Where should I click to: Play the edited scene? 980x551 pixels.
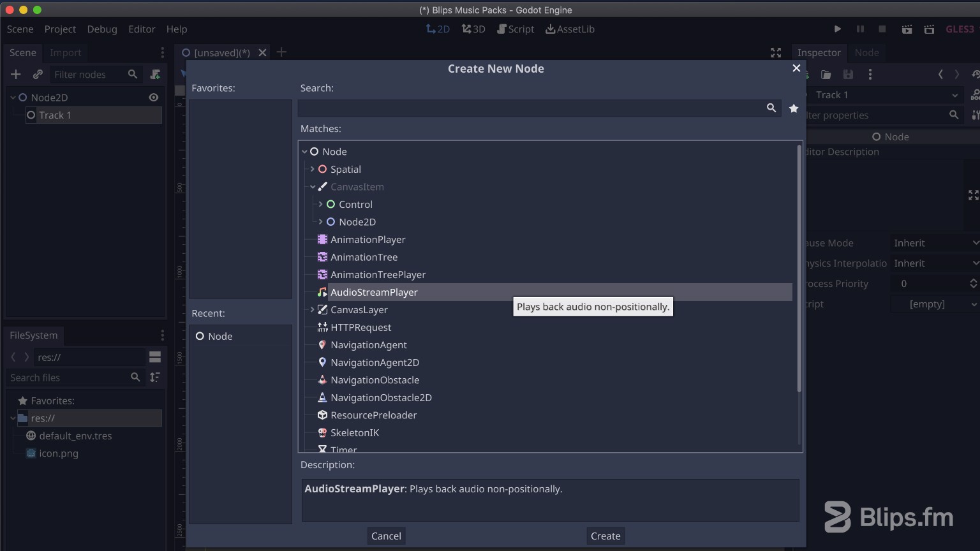(907, 29)
